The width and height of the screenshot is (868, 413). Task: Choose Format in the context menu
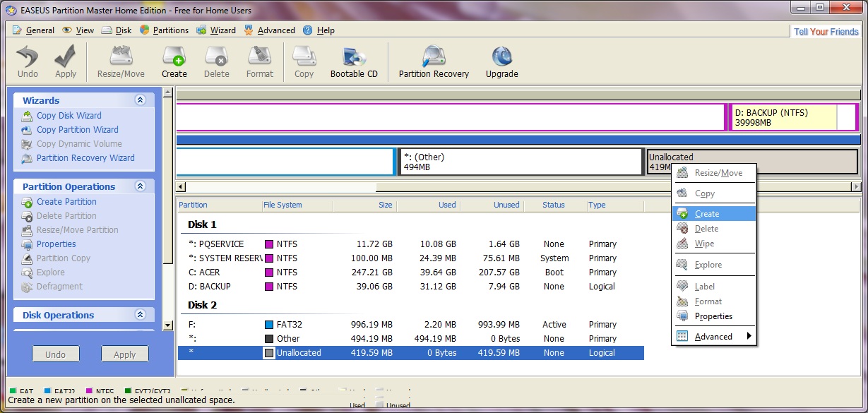[714, 301]
